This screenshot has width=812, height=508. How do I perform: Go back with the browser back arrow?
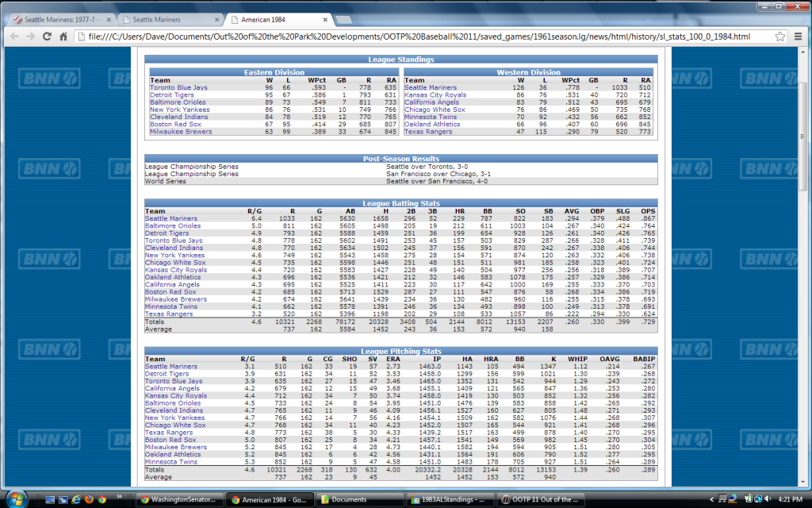click(x=14, y=37)
